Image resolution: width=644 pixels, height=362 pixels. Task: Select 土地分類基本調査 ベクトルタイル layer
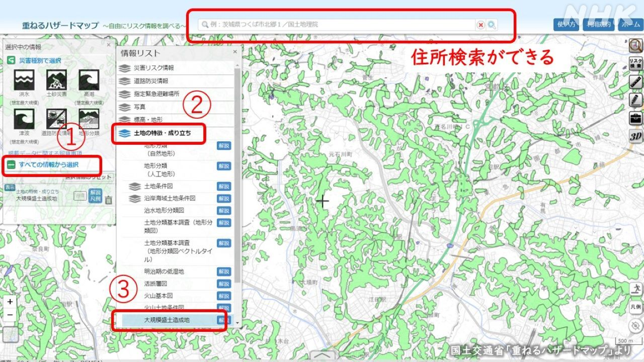point(178,251)
